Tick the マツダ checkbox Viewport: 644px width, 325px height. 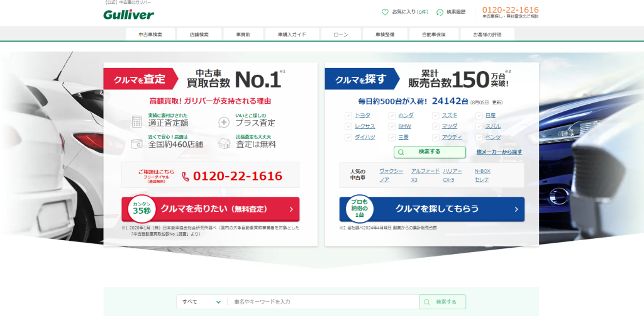[x=436, y=126]
